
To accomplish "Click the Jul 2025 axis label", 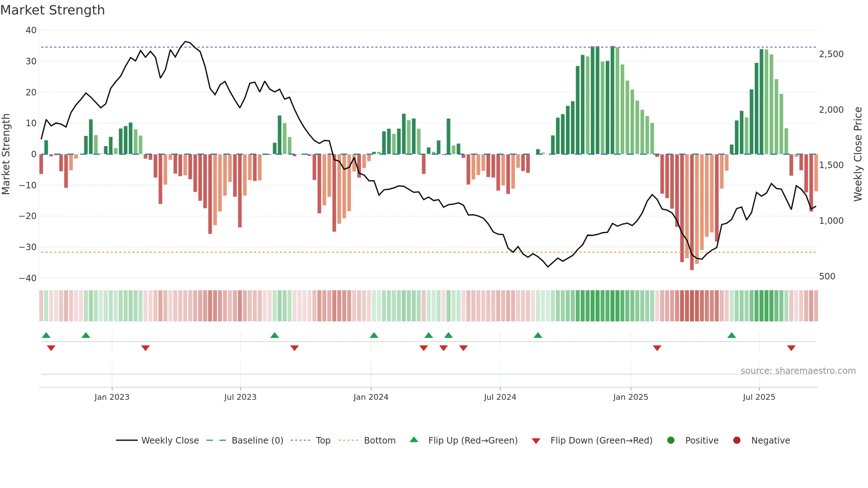I will coord(759,397).
